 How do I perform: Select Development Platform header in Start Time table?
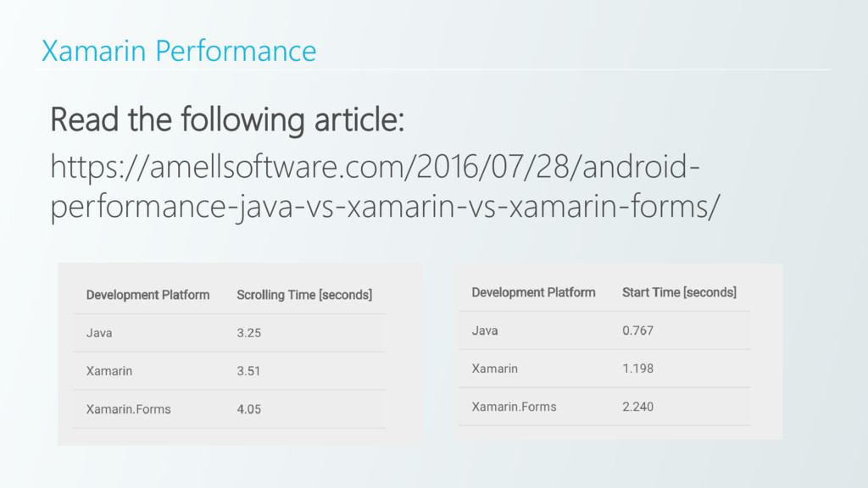coord(533,292)
